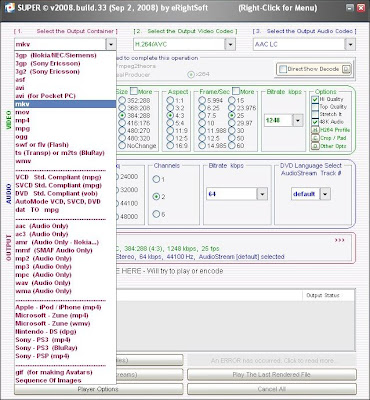Pick the highlighted mkv container entry

click(x=65, y=104)
